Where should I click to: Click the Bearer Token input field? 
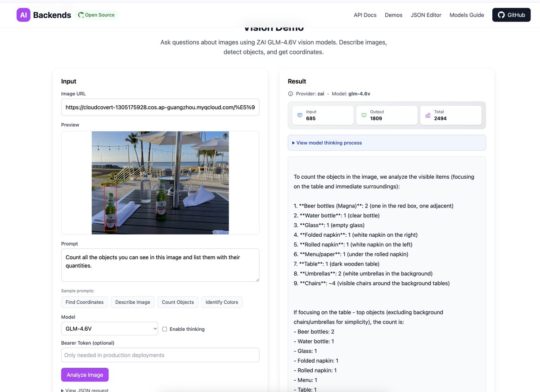160,355
